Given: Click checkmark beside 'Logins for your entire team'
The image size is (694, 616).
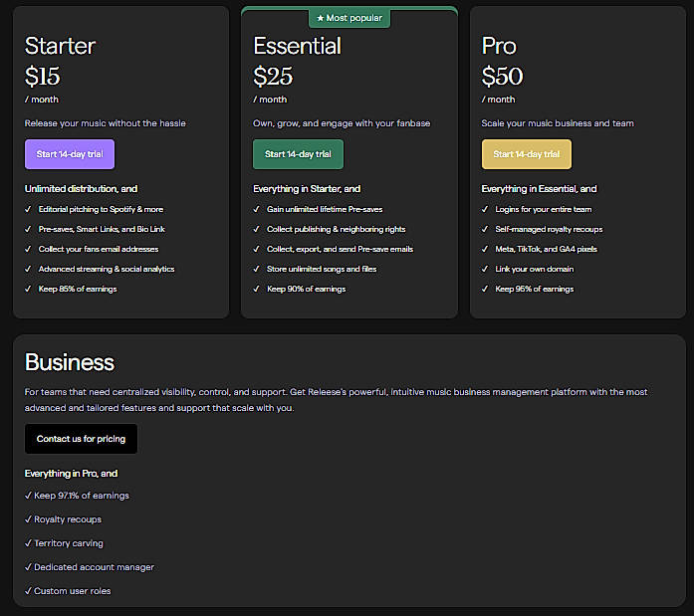Looking at the screenshot, I should [x=485, y=209].
